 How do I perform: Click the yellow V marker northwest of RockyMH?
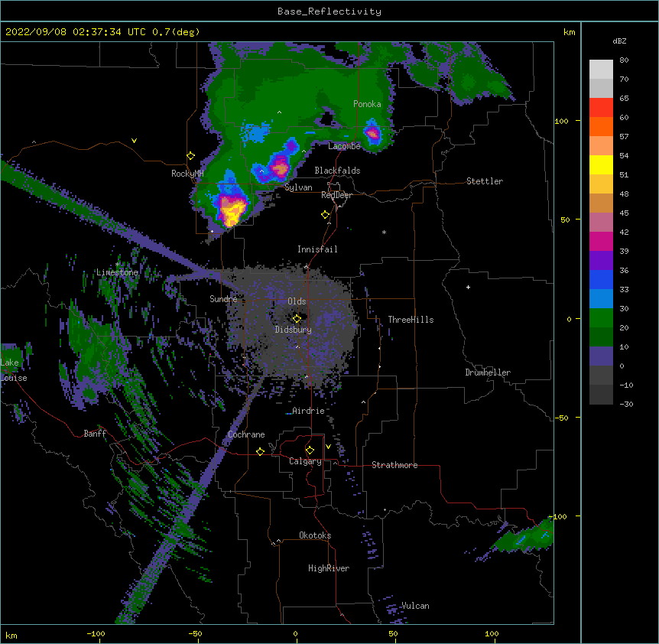134,141
